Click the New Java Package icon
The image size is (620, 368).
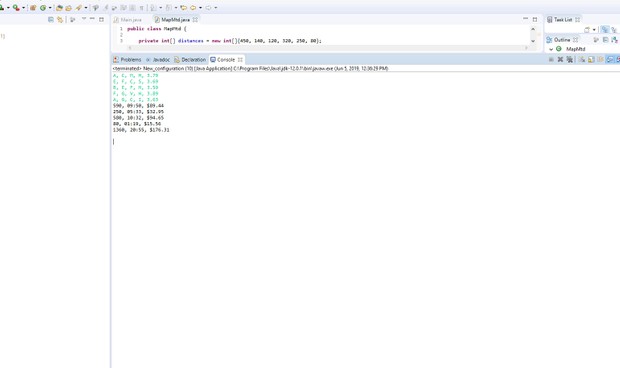tap(33, 8)
